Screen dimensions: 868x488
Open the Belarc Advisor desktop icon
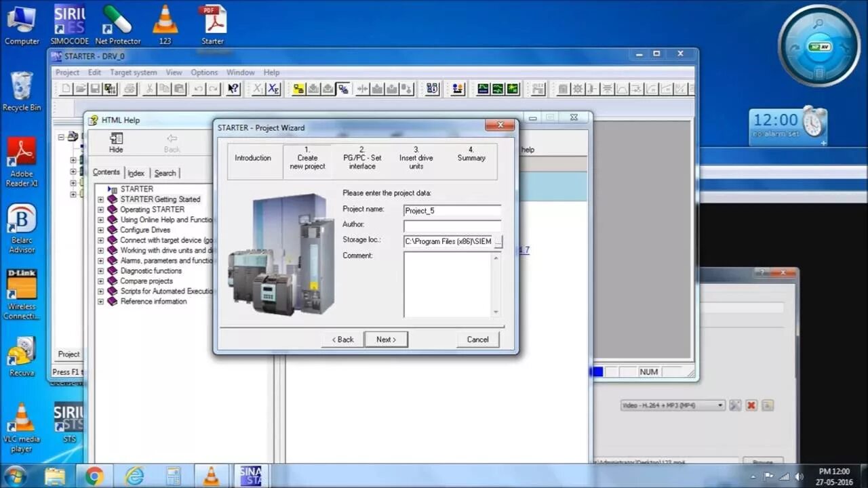(22, 228)
